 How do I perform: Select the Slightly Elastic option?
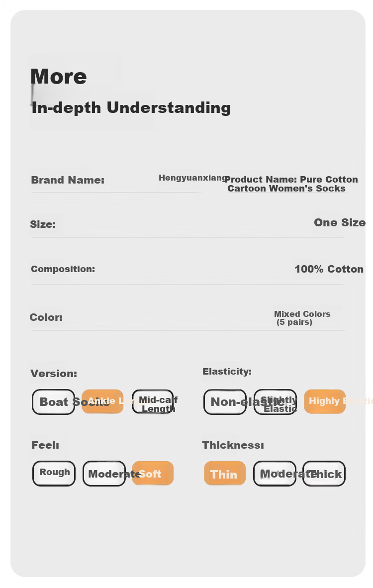point(275,401)
